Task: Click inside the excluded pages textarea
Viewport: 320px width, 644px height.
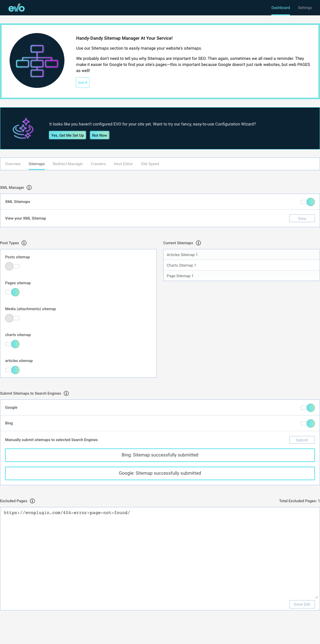Action: (x=160, y=553)
